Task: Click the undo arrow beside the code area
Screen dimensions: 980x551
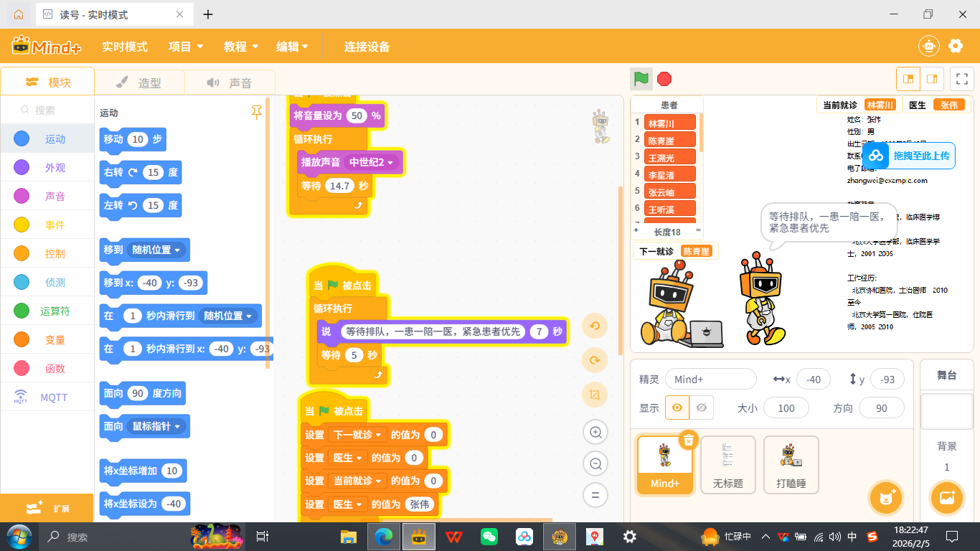Action: (x=595, y=326)
